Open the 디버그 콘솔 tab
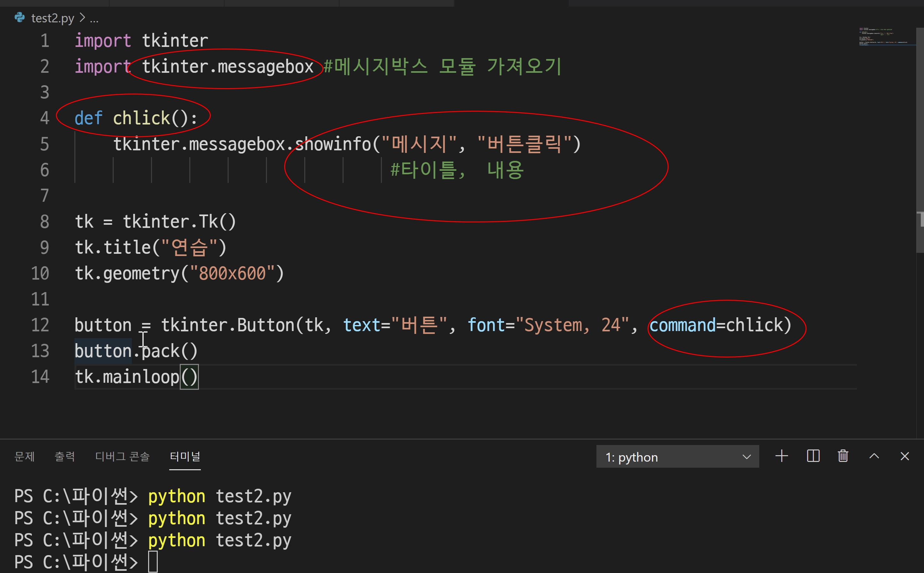Screen dimensions: 924x573 click(122, 456)
